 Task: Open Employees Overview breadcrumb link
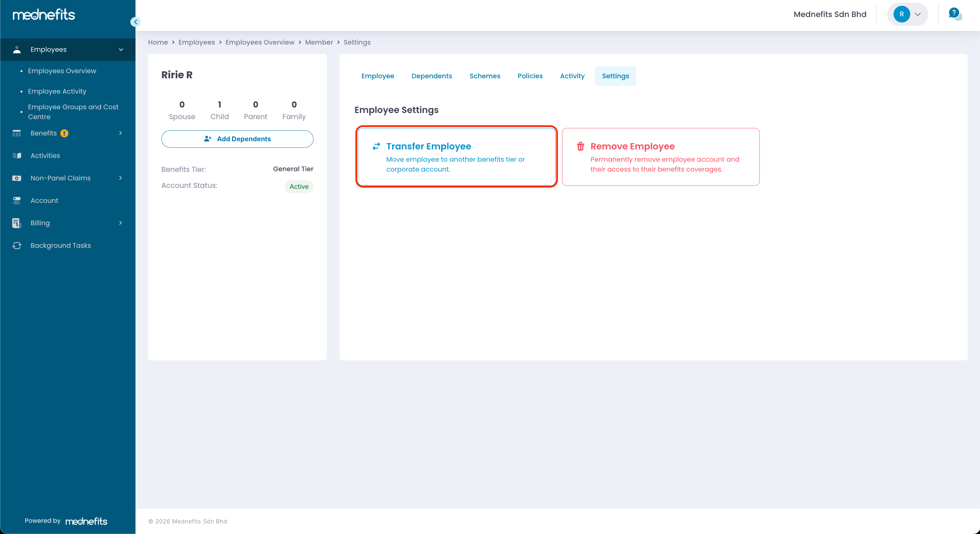pyautogui.click(x=259, y=42)
